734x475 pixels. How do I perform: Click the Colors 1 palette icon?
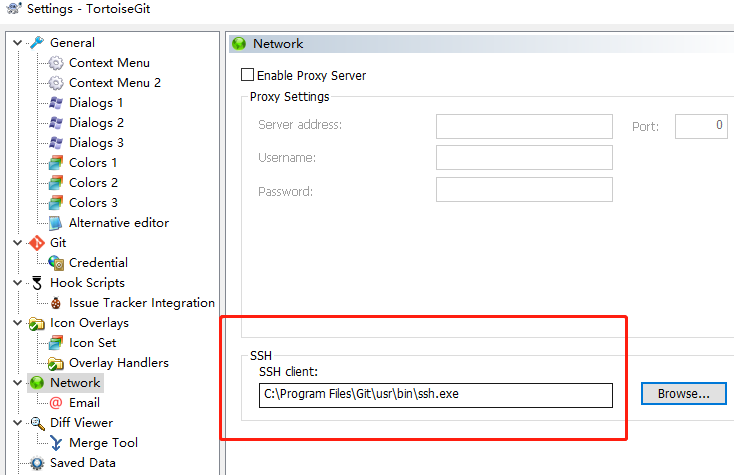pyautogui.click(x=56, y=163)
